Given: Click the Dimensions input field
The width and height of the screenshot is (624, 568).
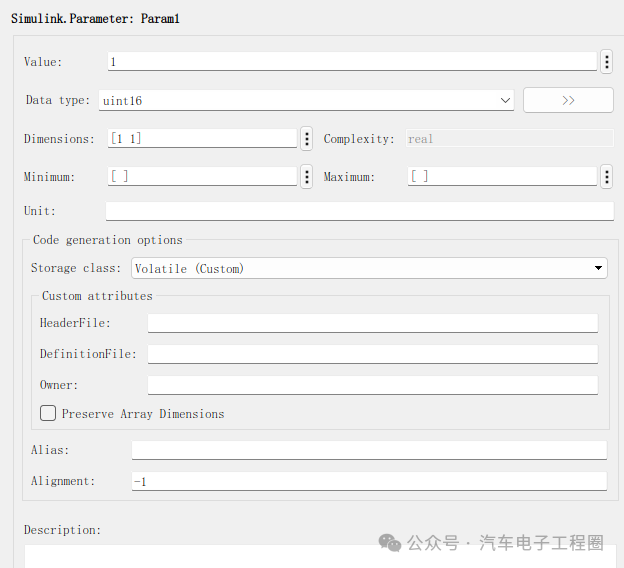Looking at the screenshot, I should (203, 139).
